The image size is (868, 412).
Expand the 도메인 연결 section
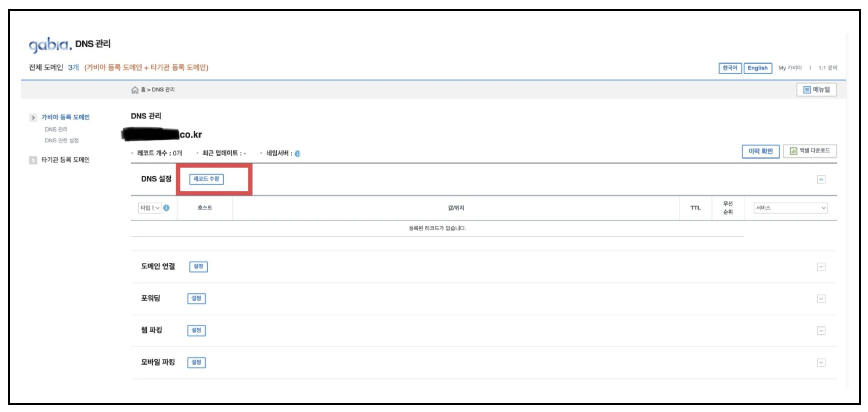click(821, 267)
